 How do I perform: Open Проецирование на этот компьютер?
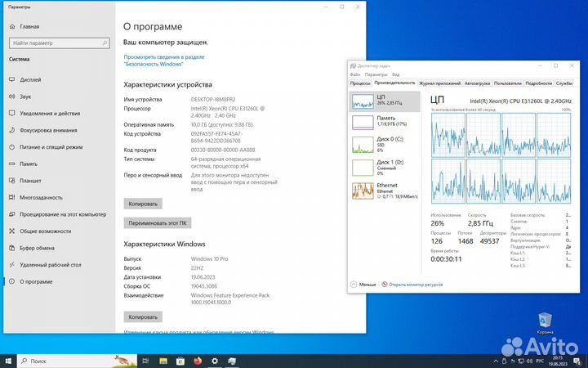click(x=63, y=214)
